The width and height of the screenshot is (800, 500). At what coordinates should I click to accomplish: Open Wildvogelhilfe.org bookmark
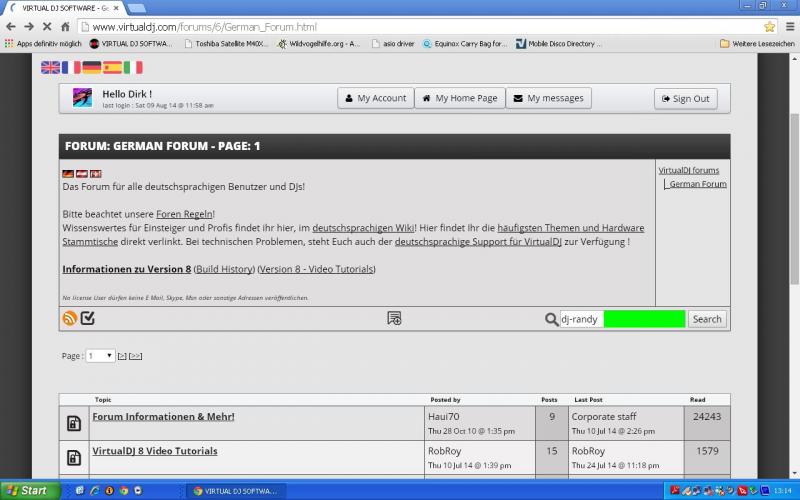coord(319,44)
